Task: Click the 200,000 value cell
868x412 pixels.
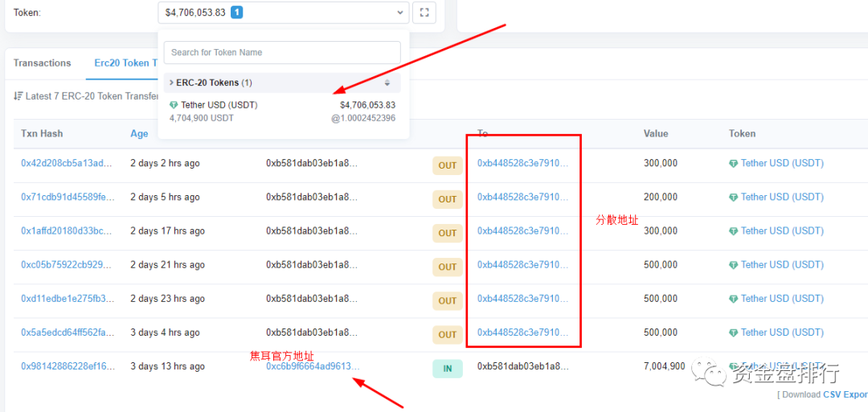Action: [x=661, y=197]
